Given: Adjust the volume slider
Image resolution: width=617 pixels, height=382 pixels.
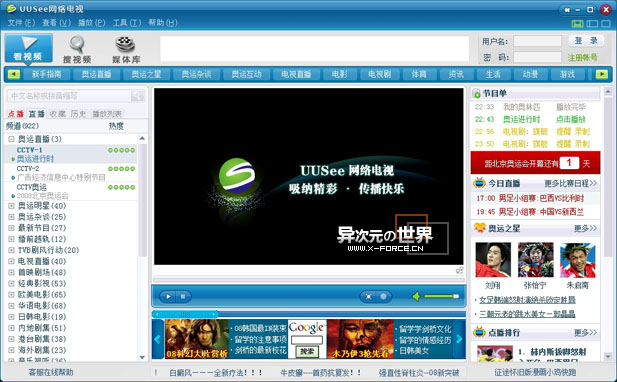Looking at the screenshot, I should tap(442, 296).
